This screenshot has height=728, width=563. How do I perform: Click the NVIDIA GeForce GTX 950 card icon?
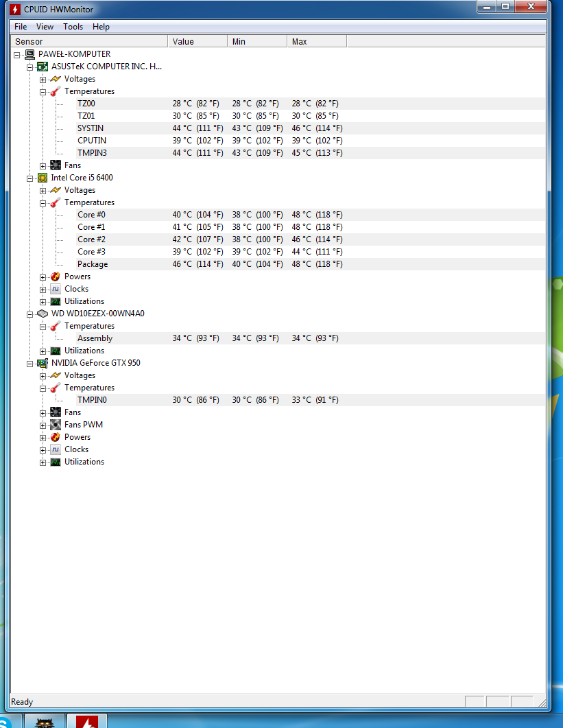[43, 363]
